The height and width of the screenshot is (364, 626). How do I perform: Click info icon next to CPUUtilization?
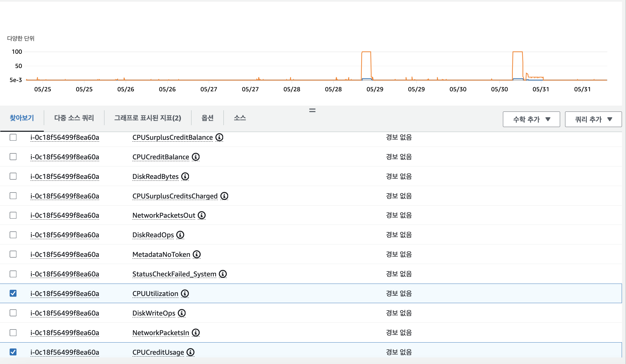[x=185, y=293]
